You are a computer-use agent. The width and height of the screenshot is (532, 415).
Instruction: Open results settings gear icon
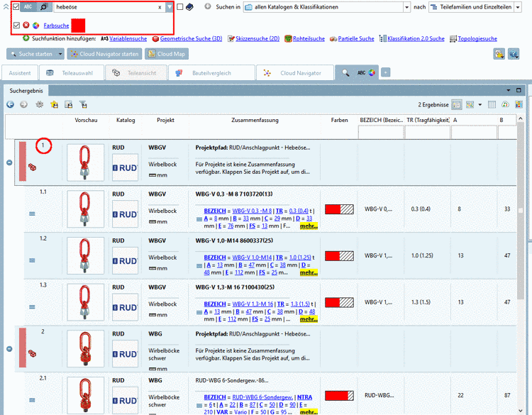(39, 104)
